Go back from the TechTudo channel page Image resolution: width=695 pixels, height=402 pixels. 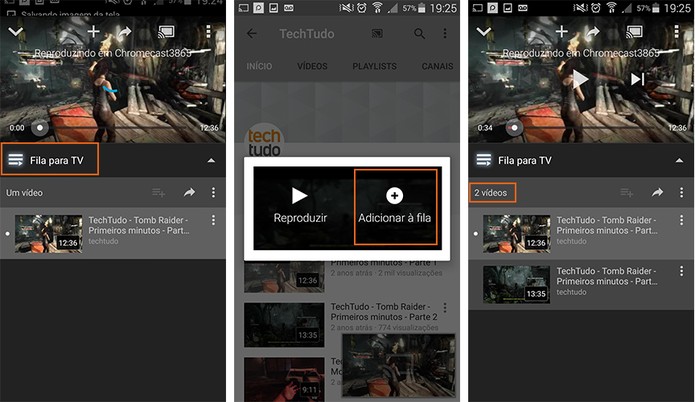click(251, 34)
